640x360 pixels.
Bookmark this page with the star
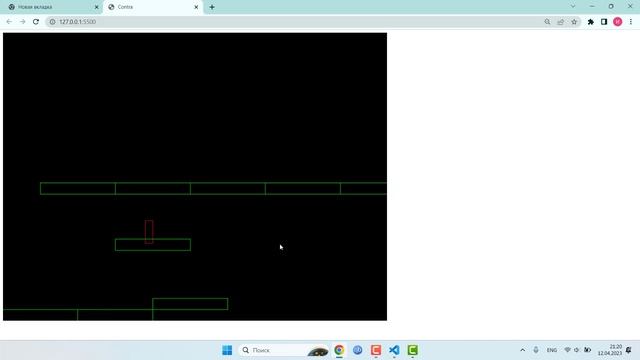[x=574, y=22]
